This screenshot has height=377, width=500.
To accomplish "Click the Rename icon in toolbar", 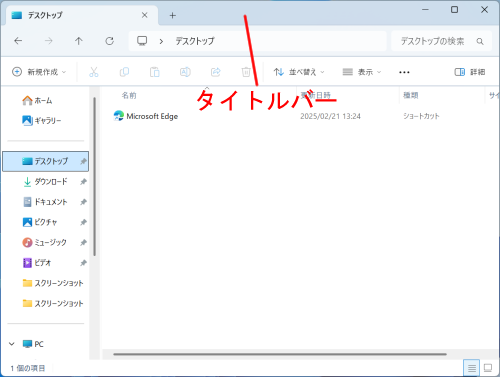I will coord(185,72).
